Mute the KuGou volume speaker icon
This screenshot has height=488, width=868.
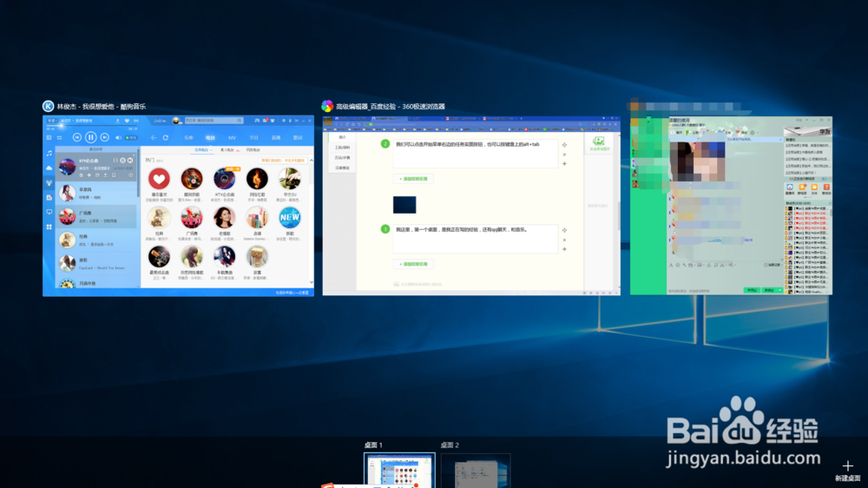coord(118,137)
